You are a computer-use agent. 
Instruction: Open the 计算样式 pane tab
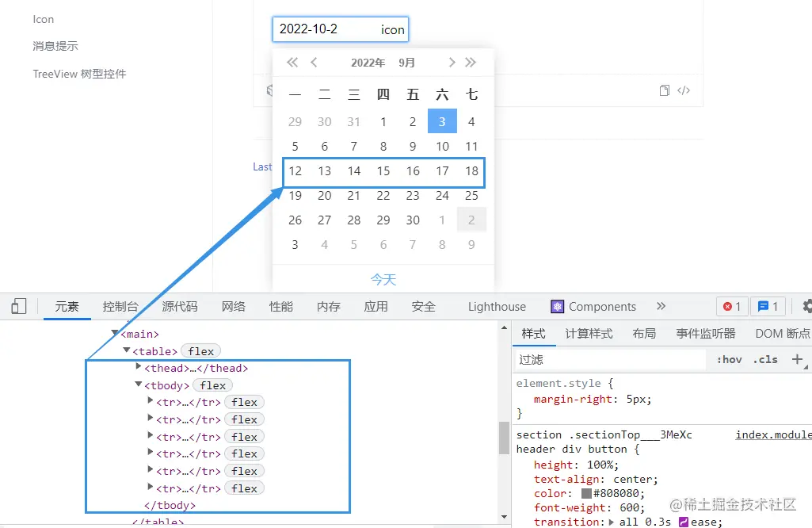point(589,334)
